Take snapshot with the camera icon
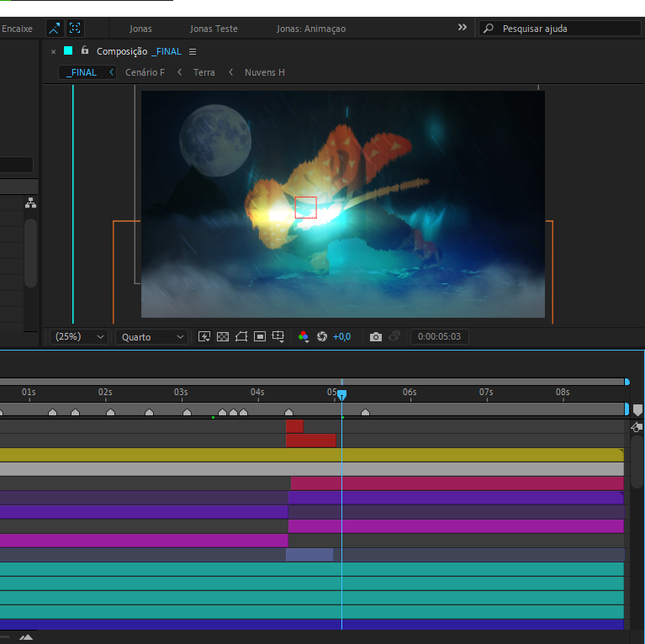 point(376,336)
